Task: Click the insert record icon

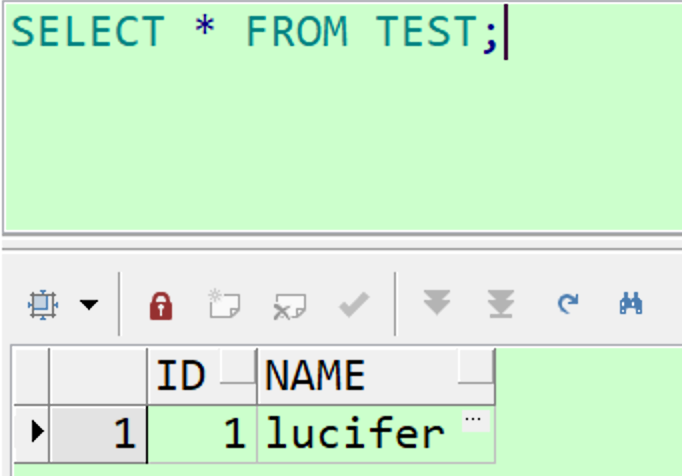Action: (224, 303)
